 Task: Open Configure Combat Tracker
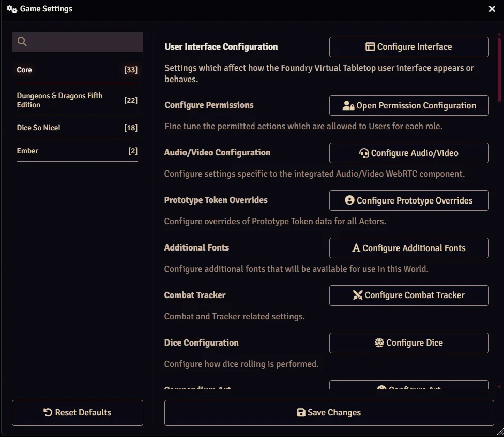point(408,295)
